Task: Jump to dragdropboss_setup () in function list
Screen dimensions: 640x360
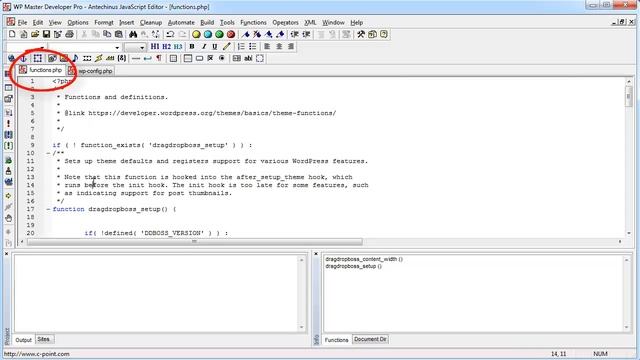Action: [x=353, y=266]
